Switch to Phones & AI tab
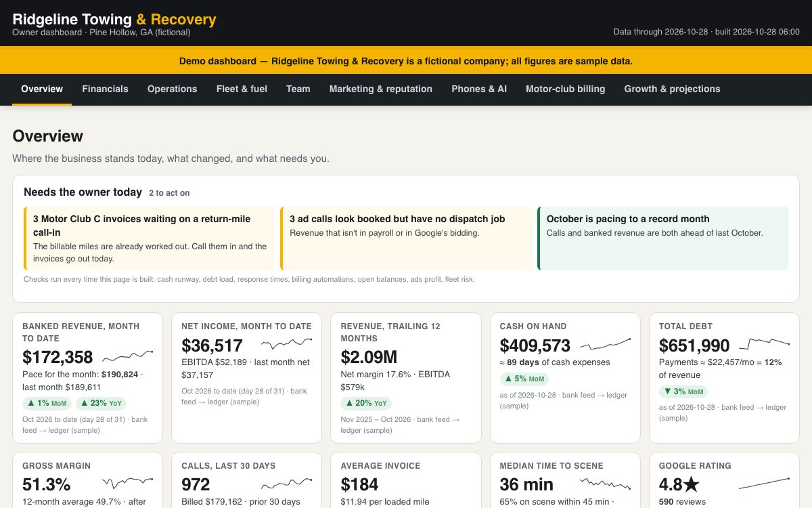This screenshot has height=508, width=812. (x=479, y=89)
